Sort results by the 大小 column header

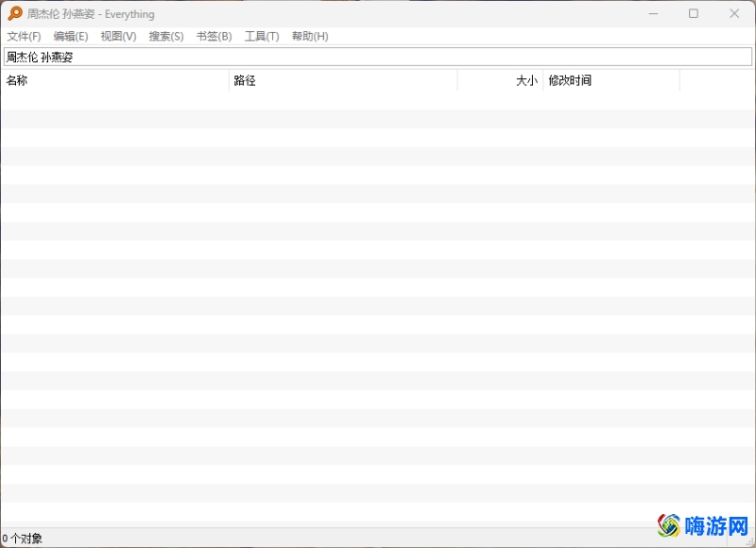501,80
